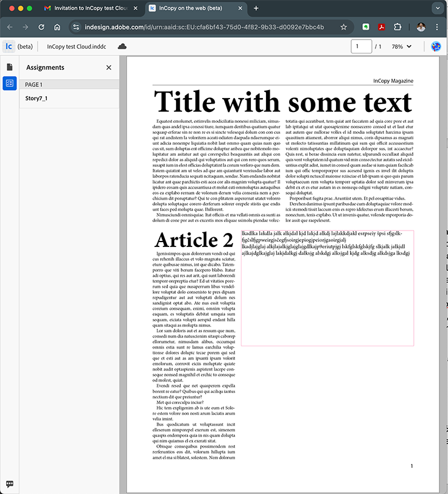This screenshot has height=494, width=448.
Task: Click the indesign.adobe.com address bar
Action: pyautogui.click(x=205, y=27)
